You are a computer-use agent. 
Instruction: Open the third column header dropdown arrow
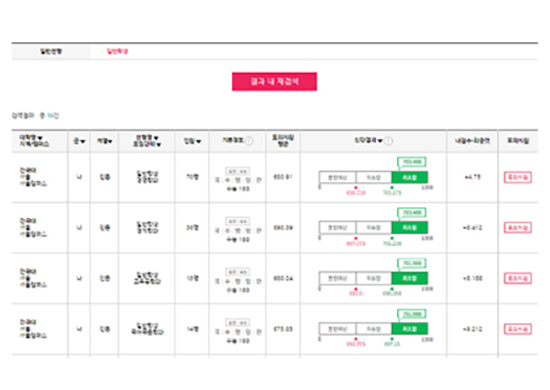(x=110, y=141)
